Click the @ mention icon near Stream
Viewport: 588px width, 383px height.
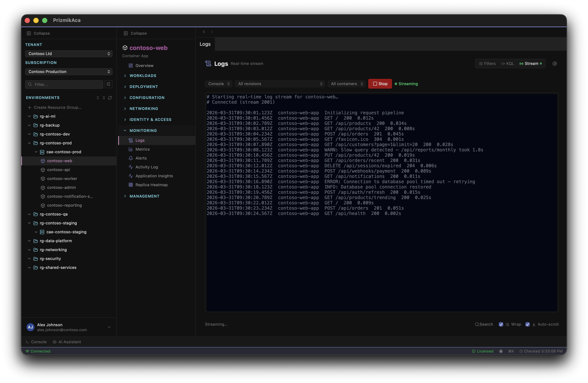(x=554, y=63)
